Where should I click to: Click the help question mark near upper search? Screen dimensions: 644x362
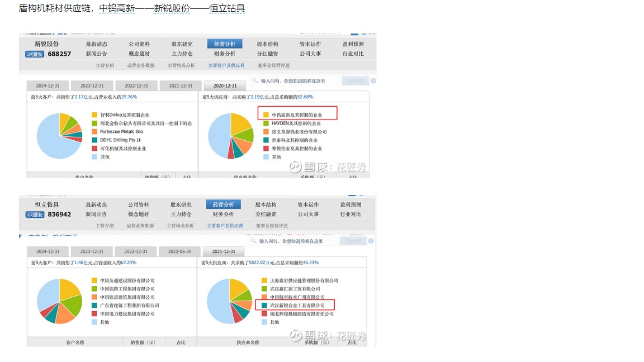click(x=373, y=81)
